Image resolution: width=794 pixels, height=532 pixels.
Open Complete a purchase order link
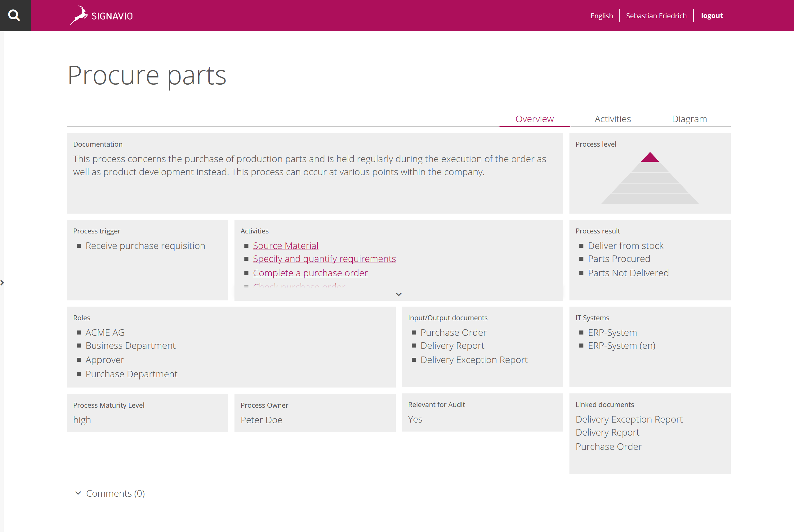tap(310, 273)
